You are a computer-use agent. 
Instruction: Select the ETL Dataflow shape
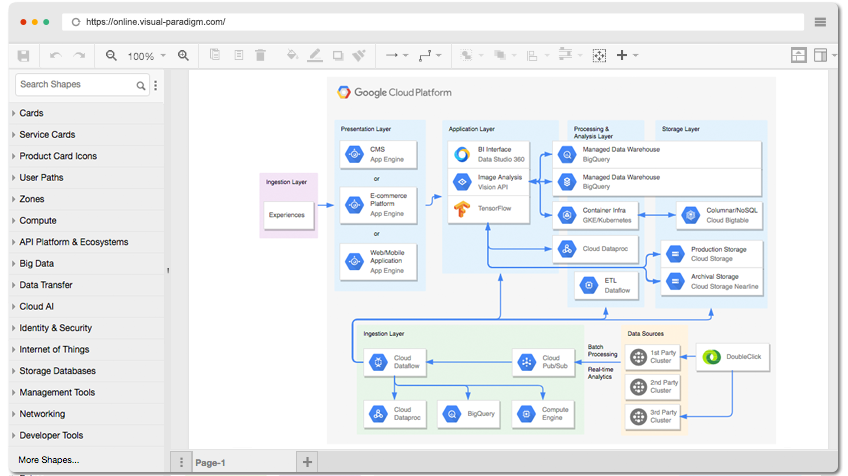(606, 286)
